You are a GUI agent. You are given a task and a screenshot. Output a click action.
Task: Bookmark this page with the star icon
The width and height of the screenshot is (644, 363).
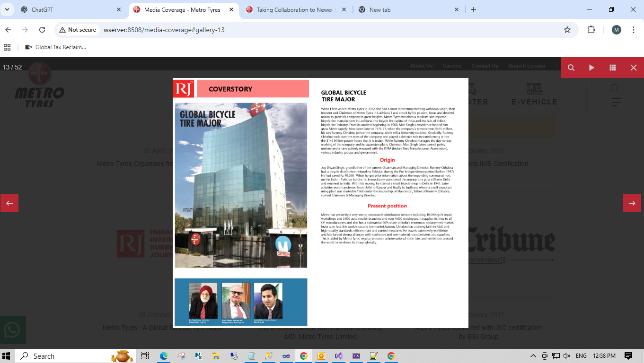click(567, 30)
